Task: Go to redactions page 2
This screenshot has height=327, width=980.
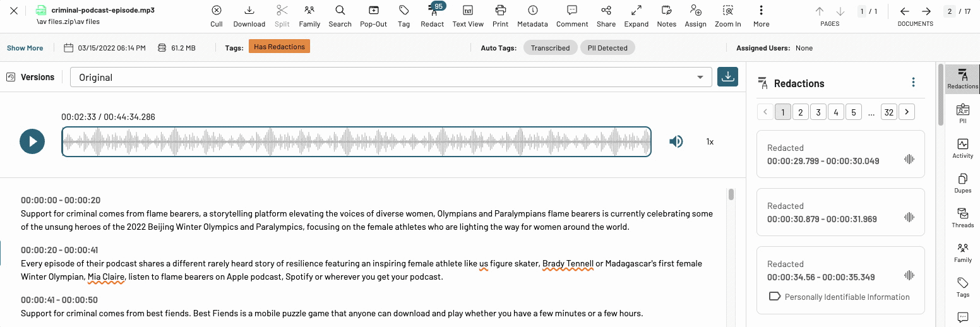Action: click(800, 112)
